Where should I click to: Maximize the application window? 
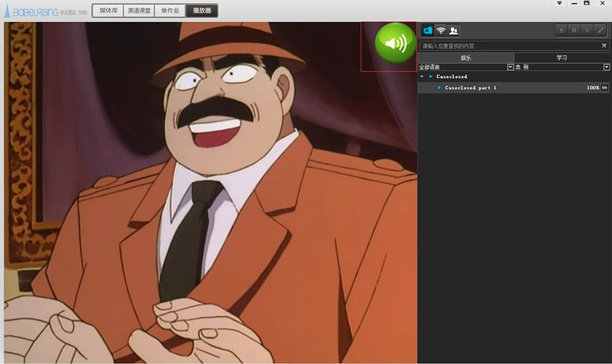click(x=587, y=3)
